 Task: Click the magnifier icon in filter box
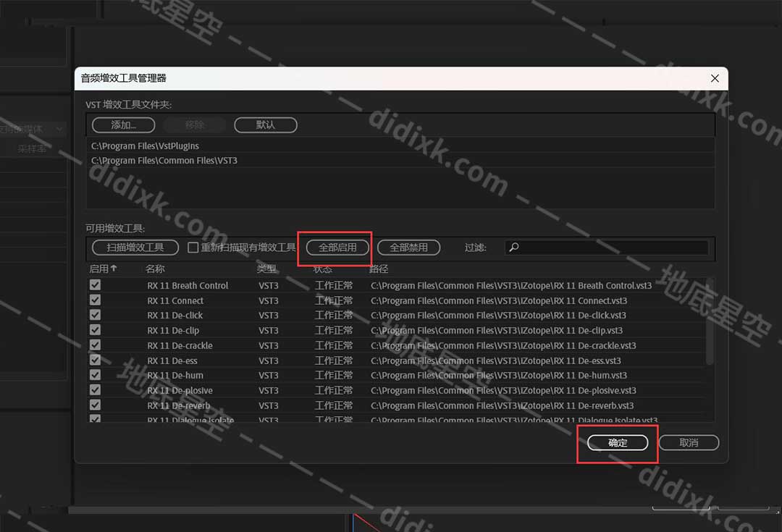point(514,247)
